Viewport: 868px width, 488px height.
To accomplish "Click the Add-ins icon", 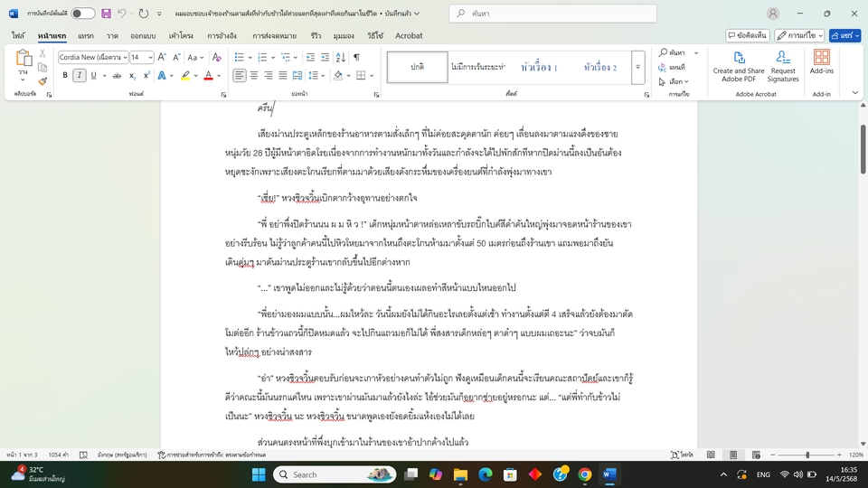I will (x=822, y=61).
